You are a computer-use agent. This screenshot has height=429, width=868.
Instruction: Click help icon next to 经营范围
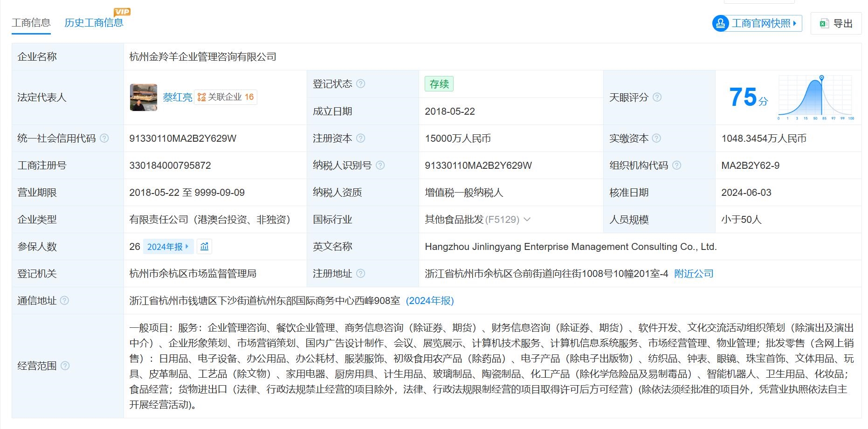[x=65, y=366]
